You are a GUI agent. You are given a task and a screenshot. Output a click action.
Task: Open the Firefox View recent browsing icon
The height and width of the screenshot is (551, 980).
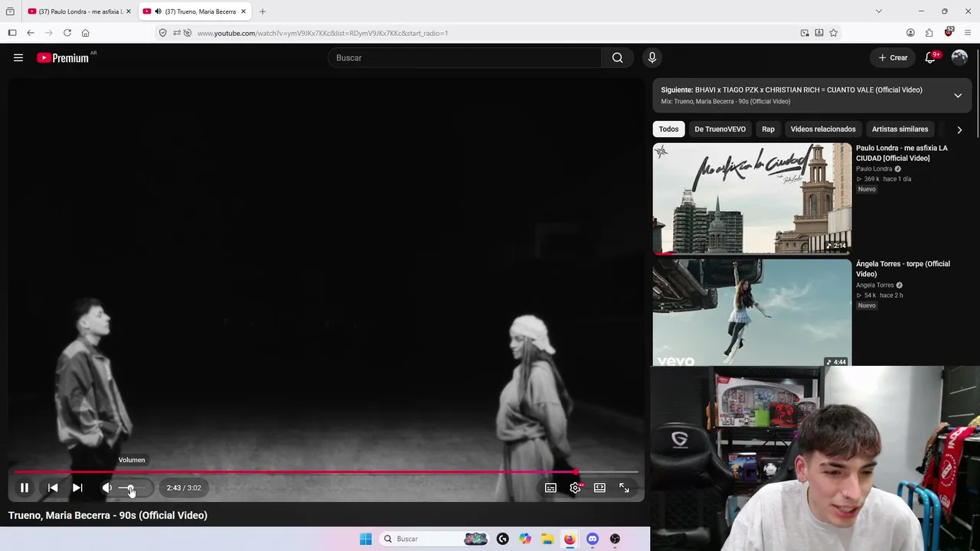click(x=10, y=11)
